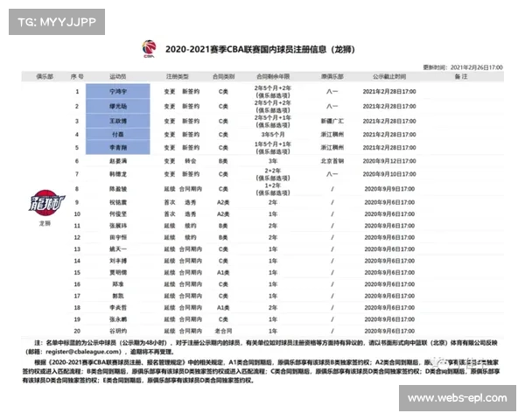Click the '注册类型' column header
The image size is (525, 420).
pos(178,77)
